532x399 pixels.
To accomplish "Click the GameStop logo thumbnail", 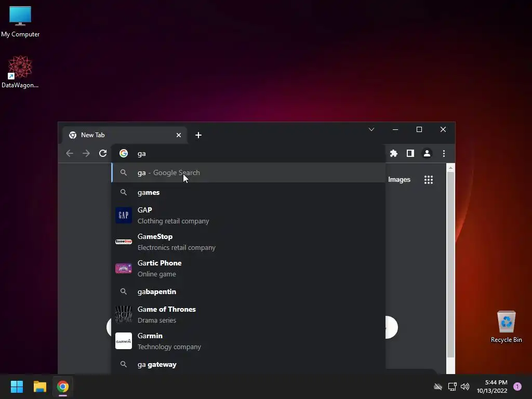I will coord(124,242).
